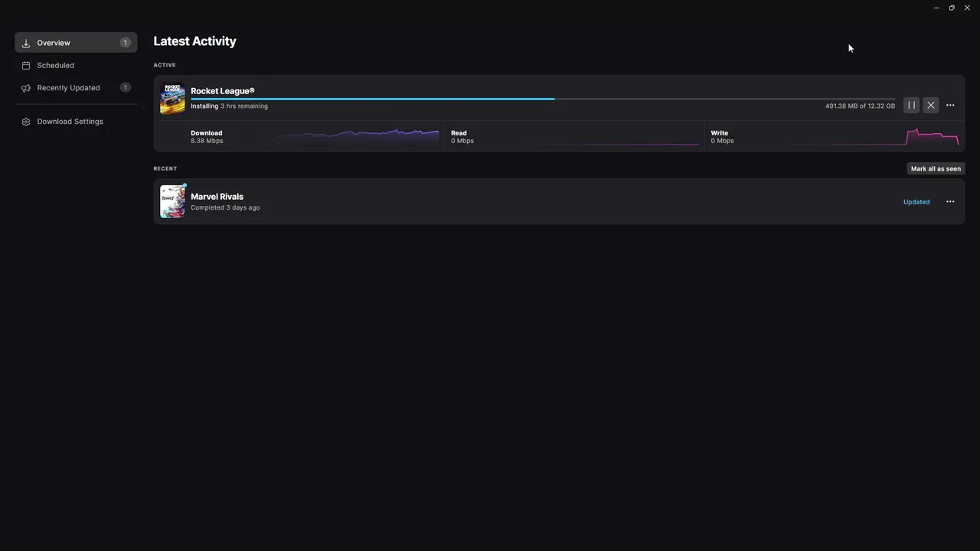Screen dimensions: 980x551
Task: Click '491.38 MB of 12.32 GB' text
Action: pyautogui.click(x=860, y=106)
